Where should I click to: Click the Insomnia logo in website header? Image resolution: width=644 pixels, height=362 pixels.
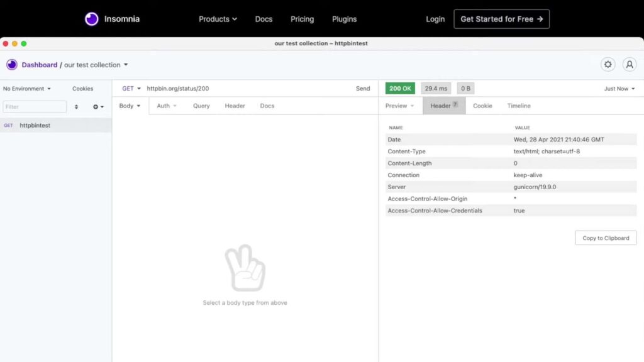(x=112, y=19)
